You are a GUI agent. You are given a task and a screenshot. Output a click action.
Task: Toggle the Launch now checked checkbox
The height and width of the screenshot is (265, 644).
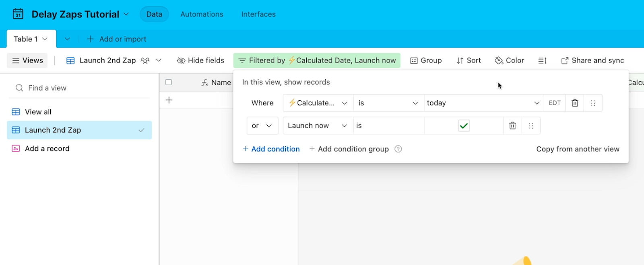(x=464, y=126)
